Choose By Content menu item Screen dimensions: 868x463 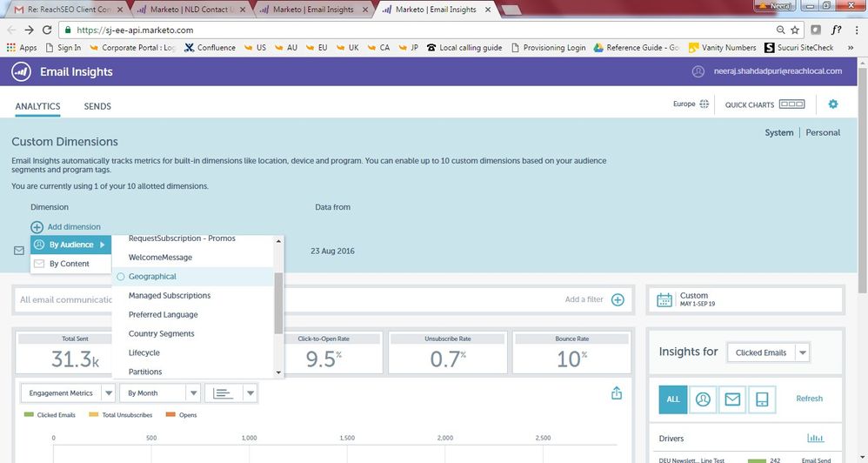[x=70, y=264]
